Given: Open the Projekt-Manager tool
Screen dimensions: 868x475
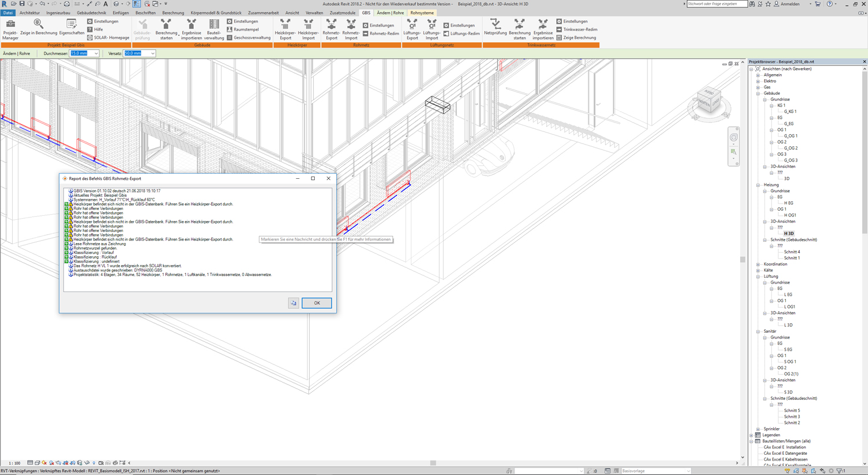Looking at the screenshot, I should click(10, 30).
